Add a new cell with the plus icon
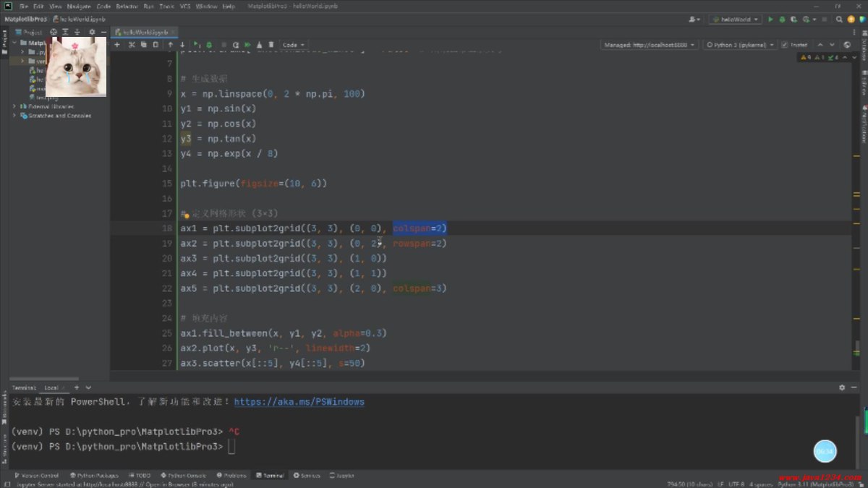The height and width of the screenshot is (488, 868). click(117, 44)
